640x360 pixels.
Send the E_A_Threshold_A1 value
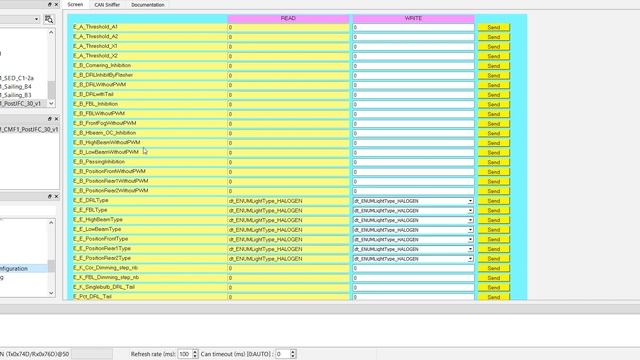pos(493,27)
